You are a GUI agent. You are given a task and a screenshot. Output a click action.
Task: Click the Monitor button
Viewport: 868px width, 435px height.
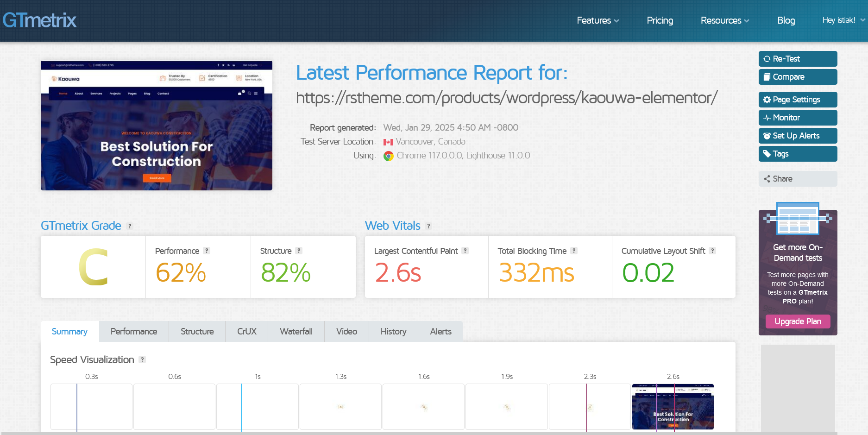coord(798,118)
